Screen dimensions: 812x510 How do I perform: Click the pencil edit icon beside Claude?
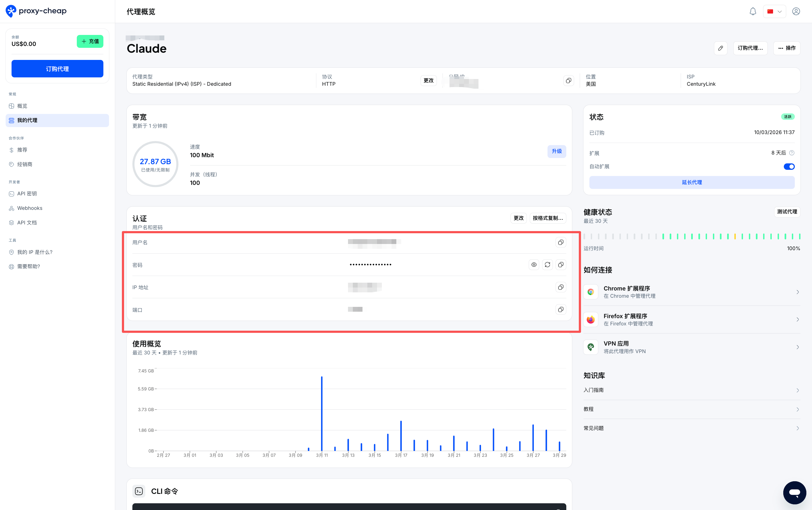point(720,48)
